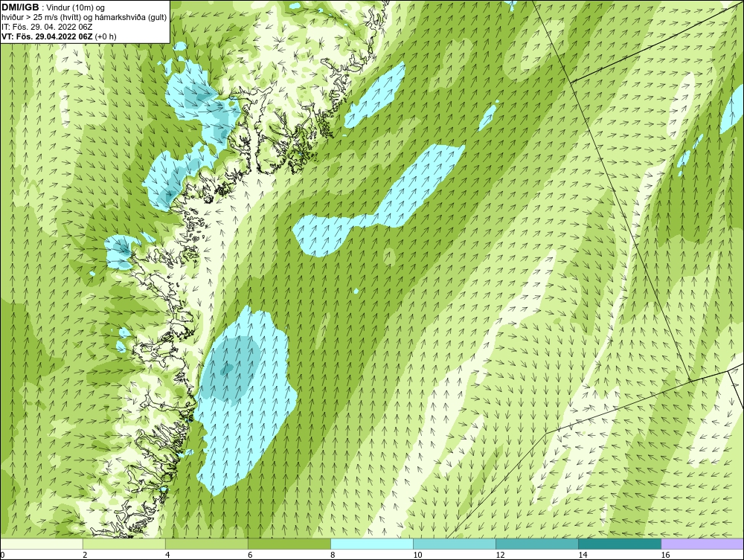Click the legend label '12'
The height and width of the screenshot is (560, 744).
(x=500, y=555)
